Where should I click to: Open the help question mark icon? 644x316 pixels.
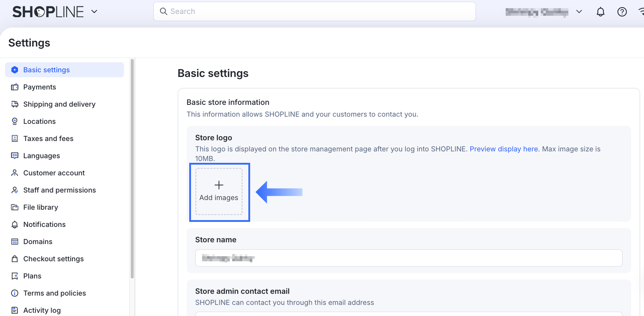pyautogui.click(x=622, y=12)
